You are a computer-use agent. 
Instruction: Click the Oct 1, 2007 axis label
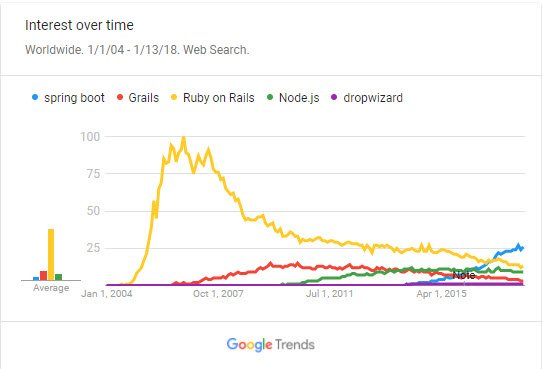[218, 294]
